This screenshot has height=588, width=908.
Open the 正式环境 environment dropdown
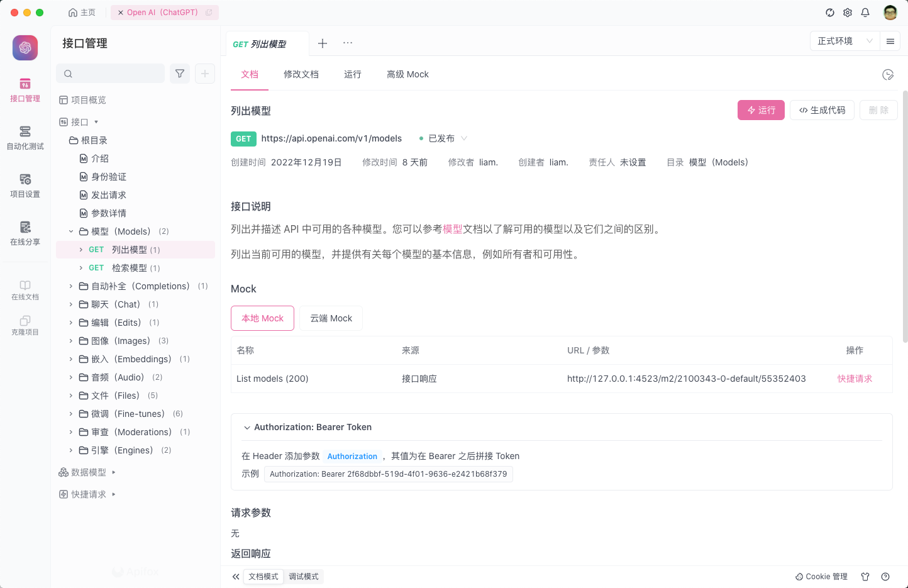(844, 40)
